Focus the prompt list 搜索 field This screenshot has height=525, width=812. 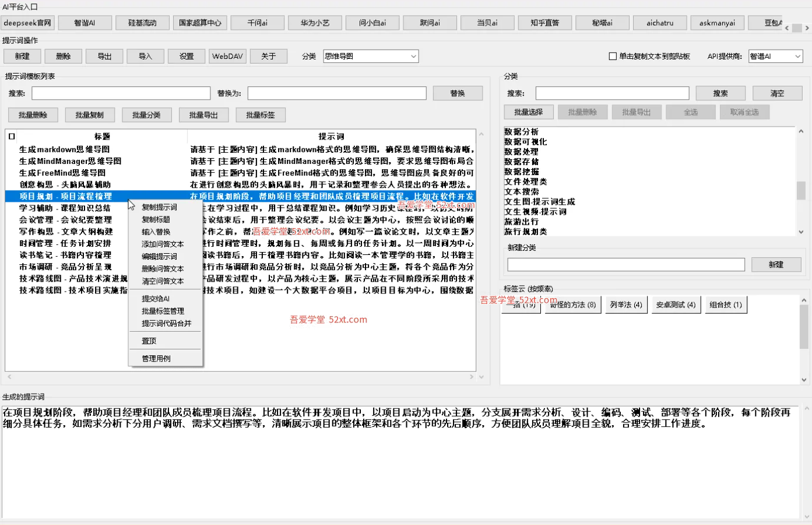121,93
